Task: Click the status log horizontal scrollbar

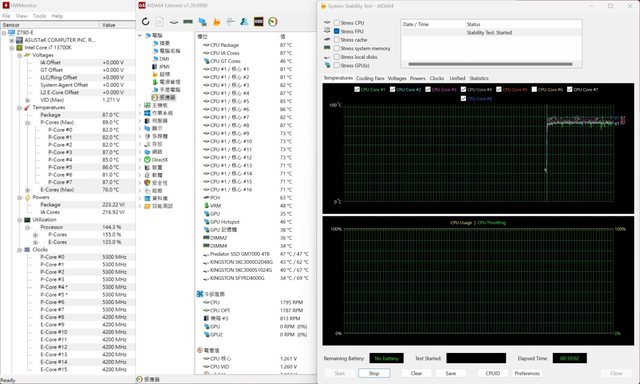Action: [490, 64]
